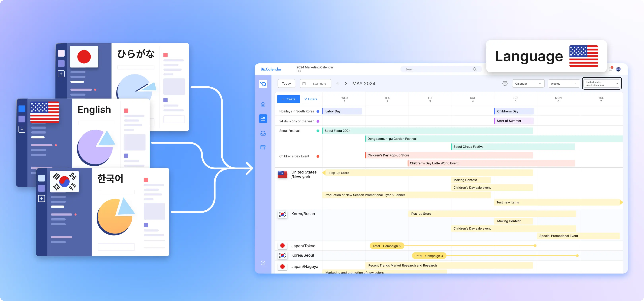This screenshot has width=644, height=301.
Task: Open the Calendar view dropdown
Action: pyautogui.click(x=528, y=84)
